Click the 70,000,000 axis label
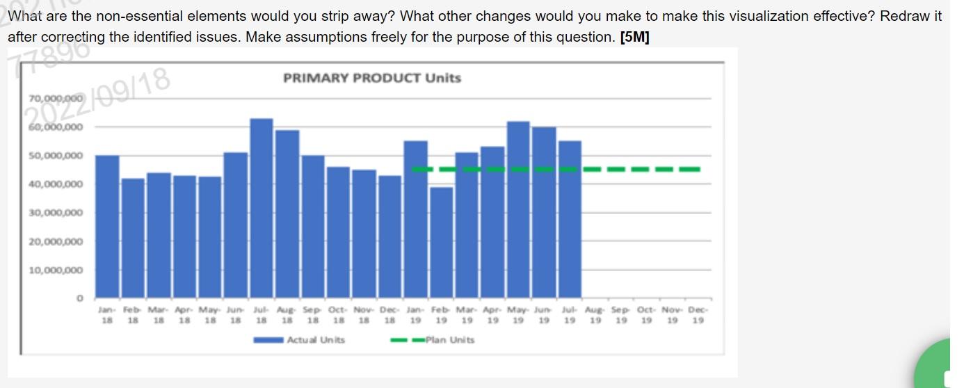 coord(56,99)
